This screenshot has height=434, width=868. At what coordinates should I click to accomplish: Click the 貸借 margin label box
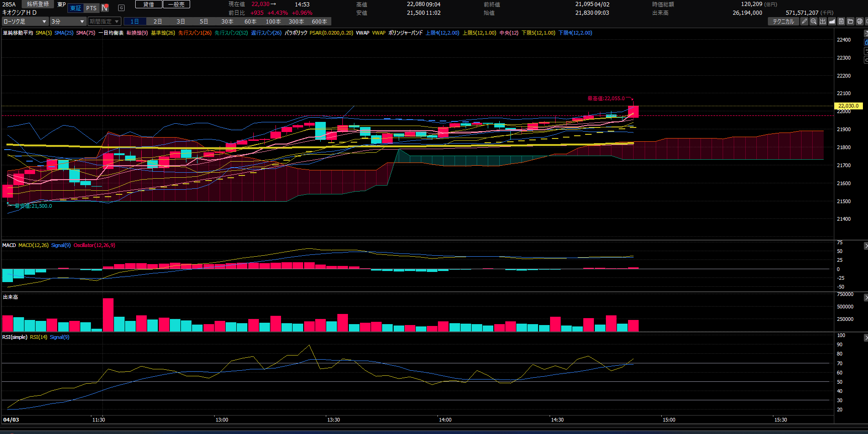coord(149,4)
